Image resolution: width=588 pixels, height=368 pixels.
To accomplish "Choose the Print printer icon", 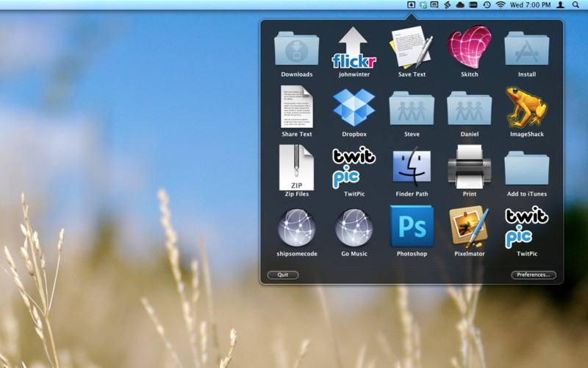I will click(469, 167).
